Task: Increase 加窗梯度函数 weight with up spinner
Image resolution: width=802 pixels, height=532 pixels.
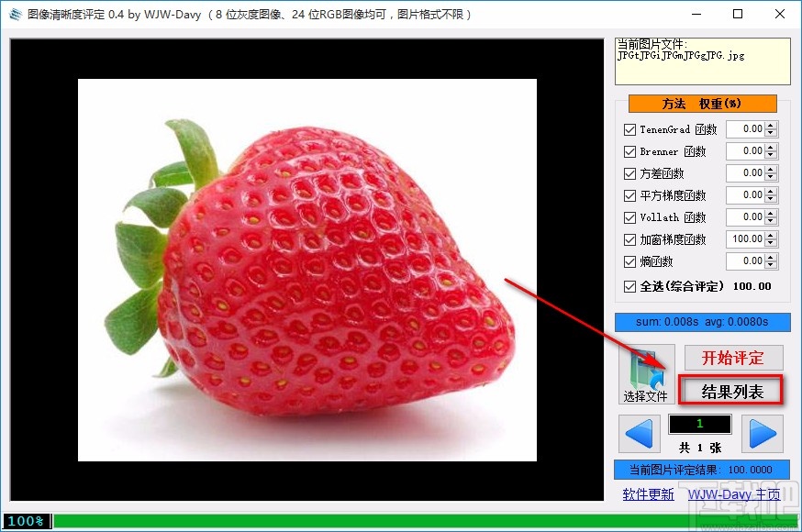Action: coord(772,235)
